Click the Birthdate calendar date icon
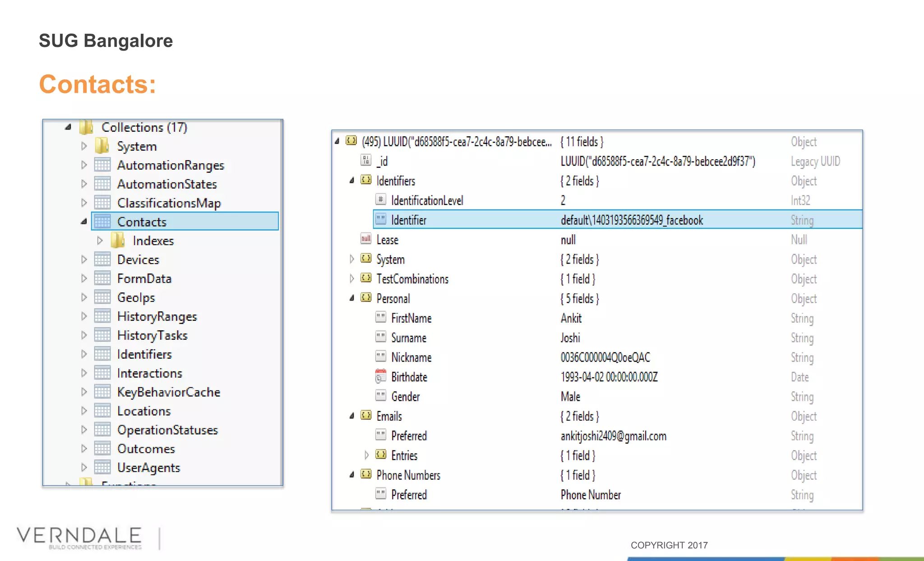This screenshot has height=561, width=924. pyautogui.click(x=381, y=376)
